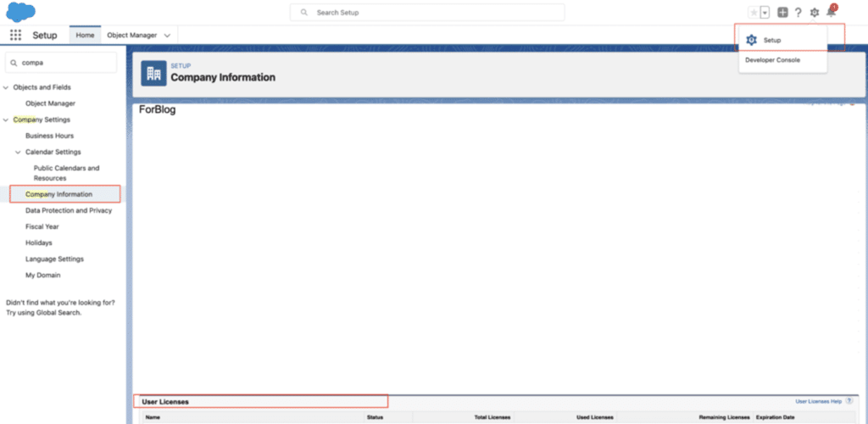
Task: Click the ForBlog organization name
Action: pos(157,109)
